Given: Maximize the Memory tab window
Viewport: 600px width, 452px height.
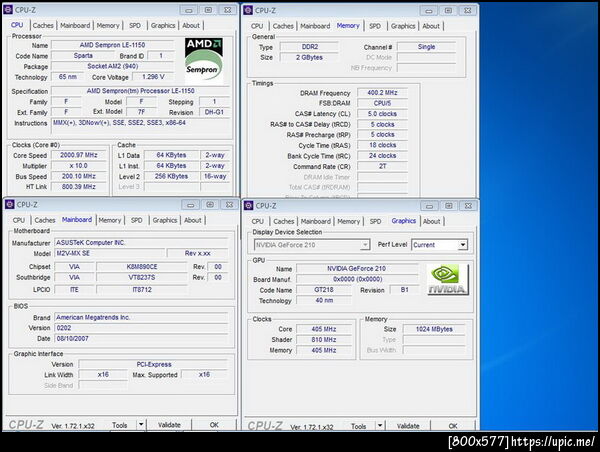Looking at the screenshot, I should tap(448, 11).
